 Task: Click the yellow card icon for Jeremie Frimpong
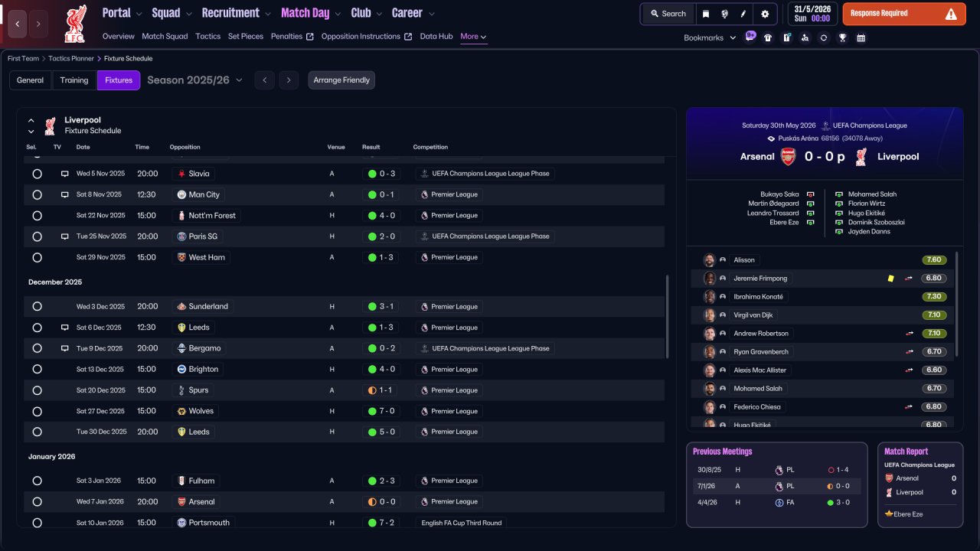890,279
